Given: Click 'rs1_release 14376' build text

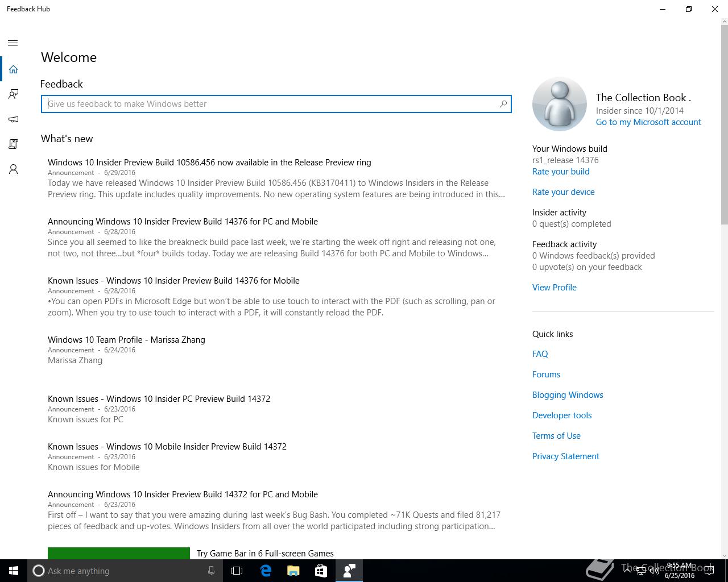Looking at the screenshot, I should click(565, 160).
